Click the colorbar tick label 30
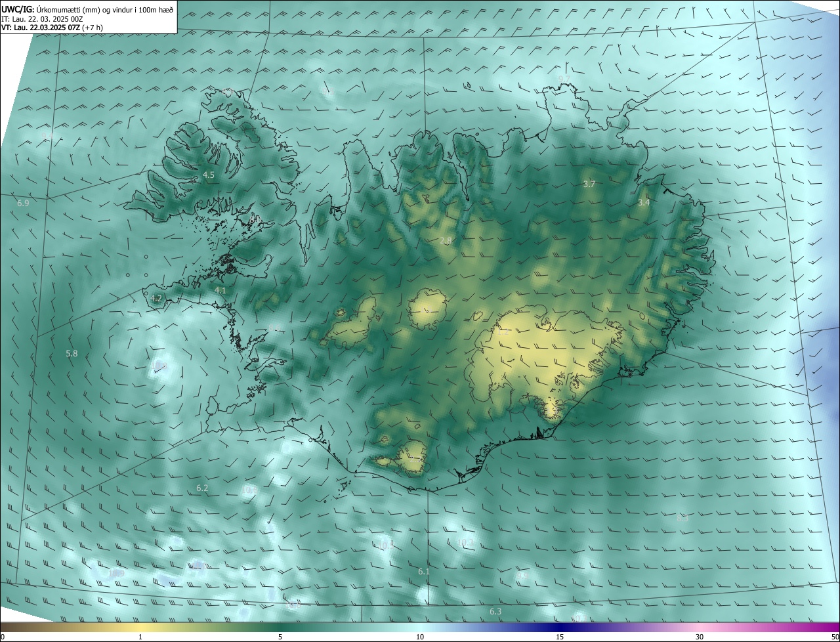 pos(700,637)
